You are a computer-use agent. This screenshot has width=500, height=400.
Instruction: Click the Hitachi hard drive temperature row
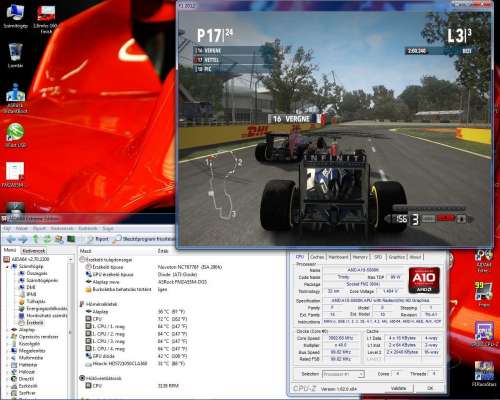(x=136, y=364)
